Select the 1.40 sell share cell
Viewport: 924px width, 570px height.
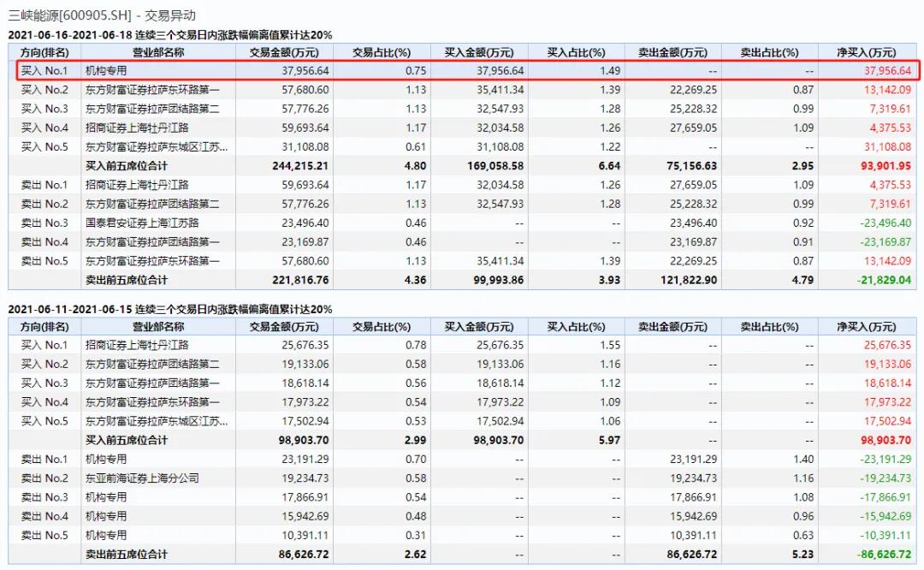tap(803, 460)
